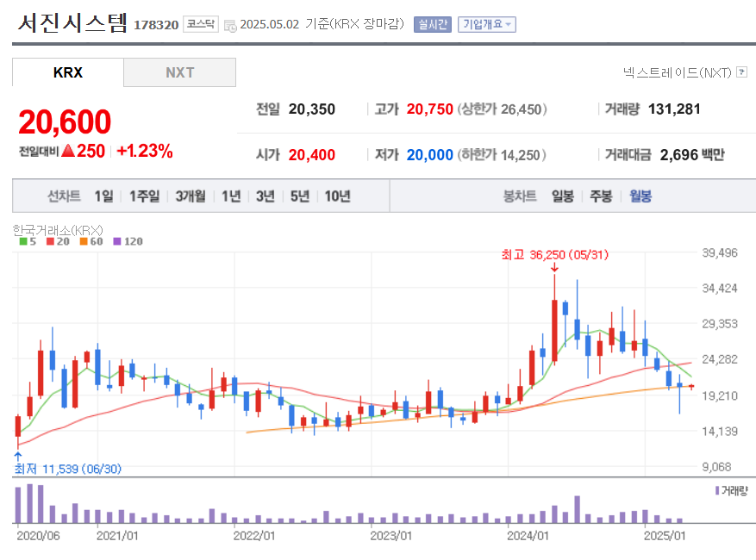Click the 거래량 value 131,281
The width and height of the screenshot is (756, 560).
(x=674, y=109)
